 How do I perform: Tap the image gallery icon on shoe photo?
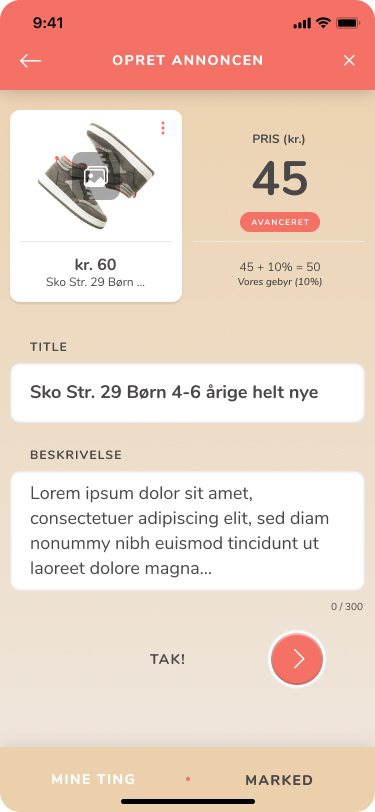point(96,176)
